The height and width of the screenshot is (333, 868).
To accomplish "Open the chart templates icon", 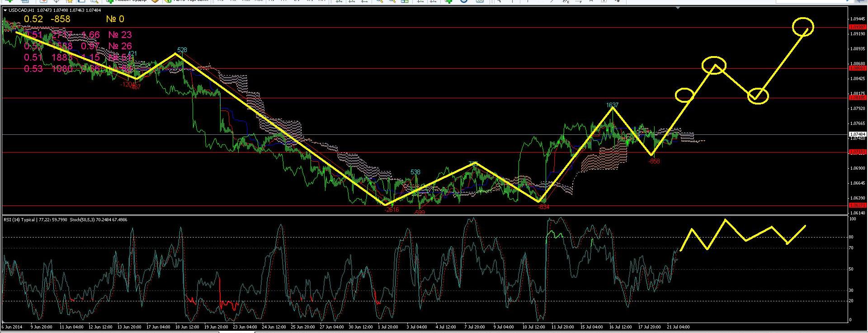I will click(x=480, y=1).
